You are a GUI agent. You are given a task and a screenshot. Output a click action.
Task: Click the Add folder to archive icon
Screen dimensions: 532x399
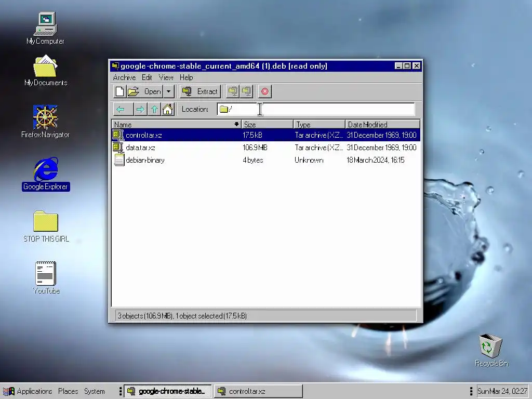[x=247, y=91]
